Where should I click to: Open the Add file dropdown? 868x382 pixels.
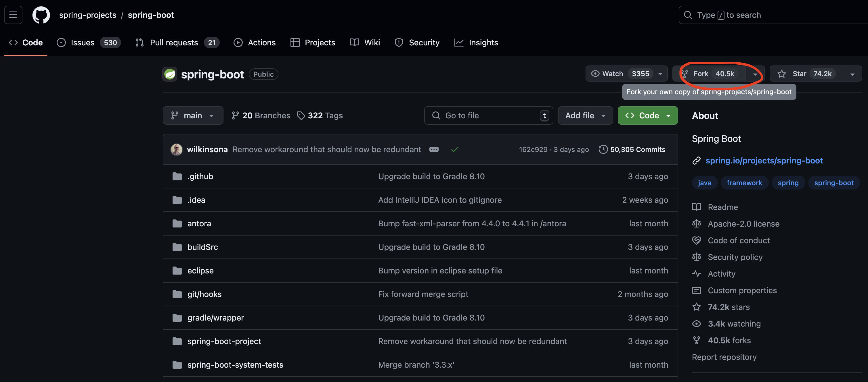[585, 115]
